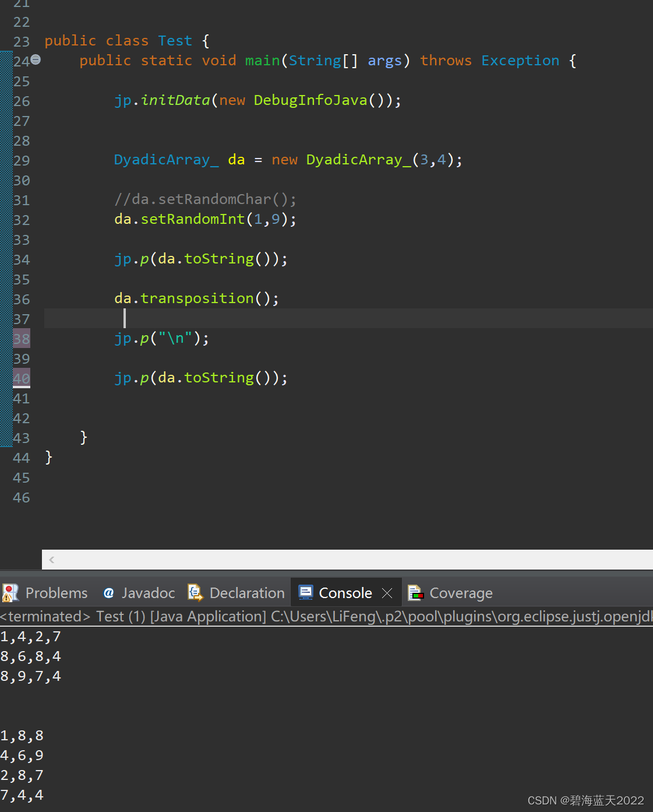Click the Coverage tab icon
The width and height of the screenshot is (653, 812).
click(415, 593)
